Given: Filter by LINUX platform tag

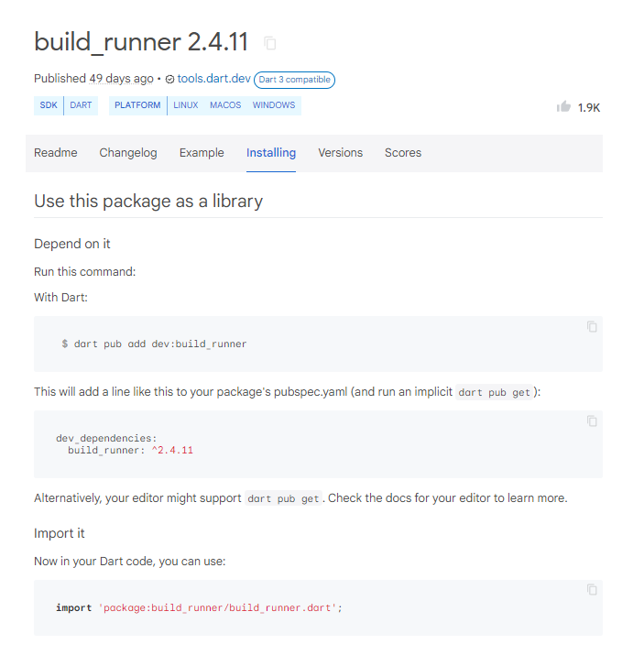Looking at the screenshot, I should (x=186, y=105).
